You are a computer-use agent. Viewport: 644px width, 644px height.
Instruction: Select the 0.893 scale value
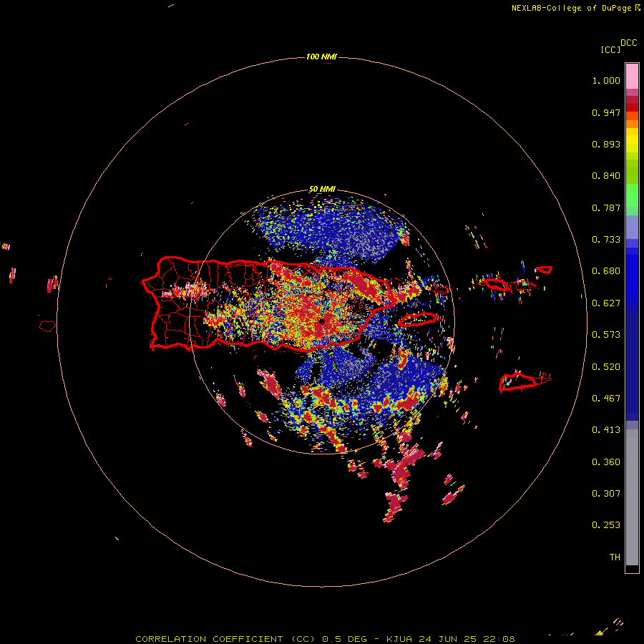[606, 144]
